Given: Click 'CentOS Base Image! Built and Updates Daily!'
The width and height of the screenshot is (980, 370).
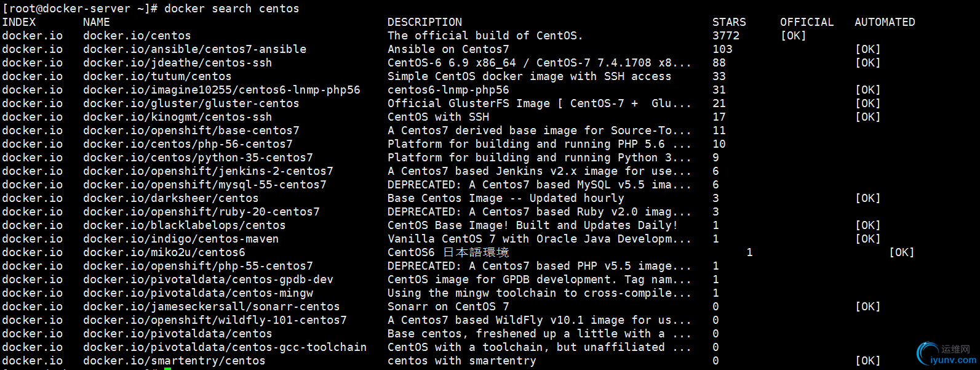Looking at the screenshot, I should pyautogui.click(x=533, y=225).
